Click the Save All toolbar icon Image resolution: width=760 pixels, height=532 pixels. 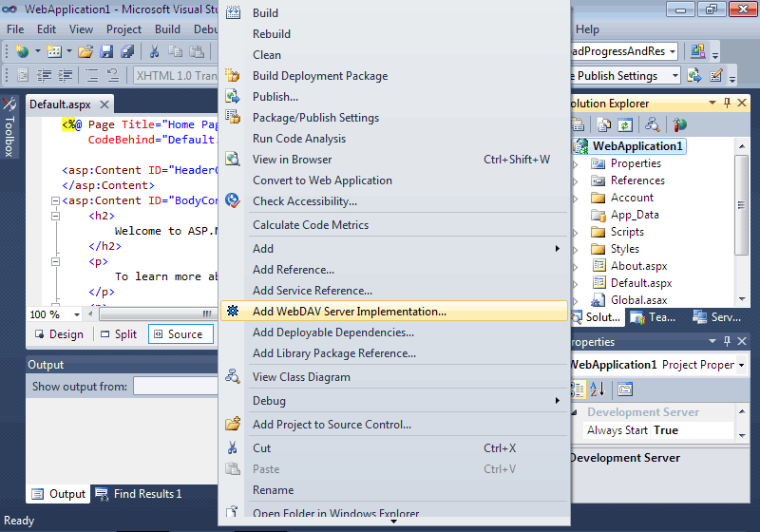[x=127, y=51]
